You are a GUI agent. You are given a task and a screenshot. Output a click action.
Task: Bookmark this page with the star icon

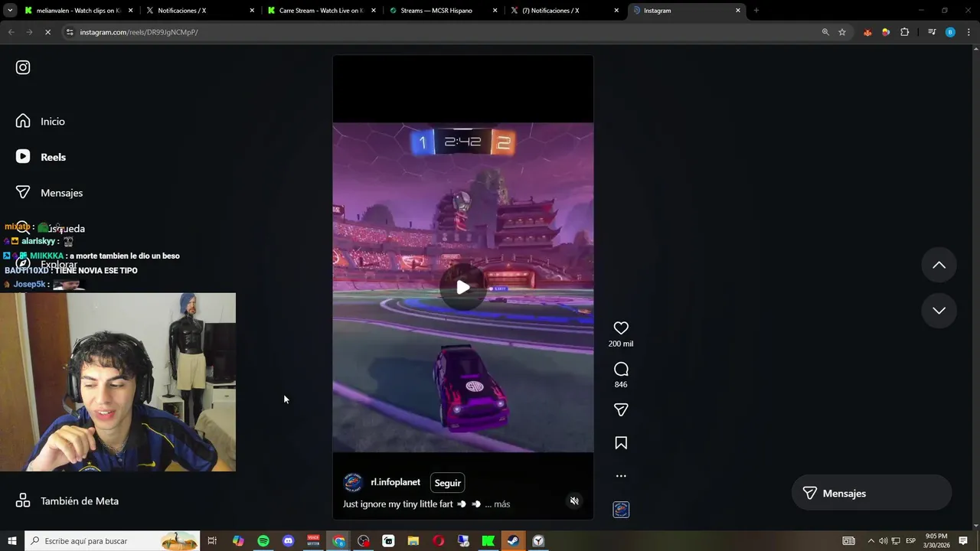tap(842, 32)
